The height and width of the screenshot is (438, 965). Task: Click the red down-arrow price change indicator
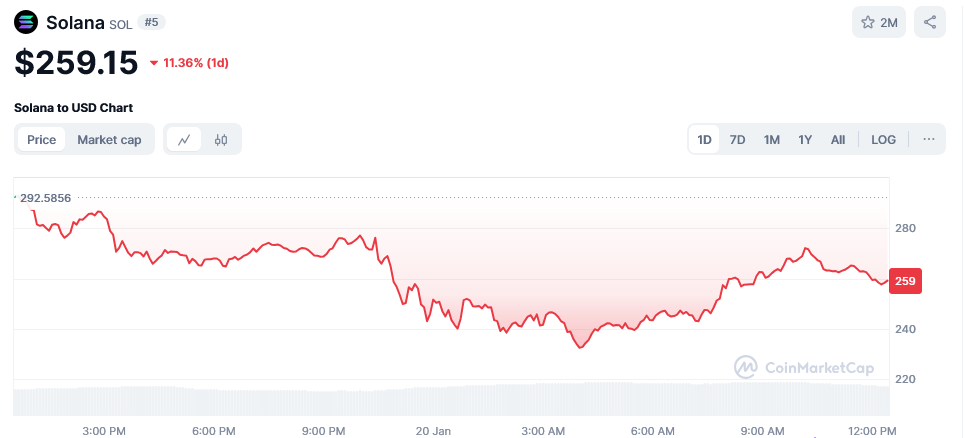[154, 63]
